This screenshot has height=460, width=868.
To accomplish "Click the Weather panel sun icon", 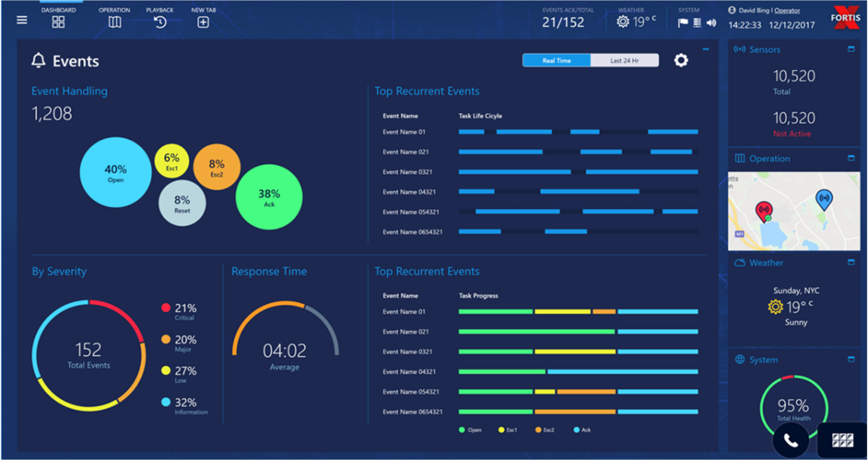I will 775,307.
